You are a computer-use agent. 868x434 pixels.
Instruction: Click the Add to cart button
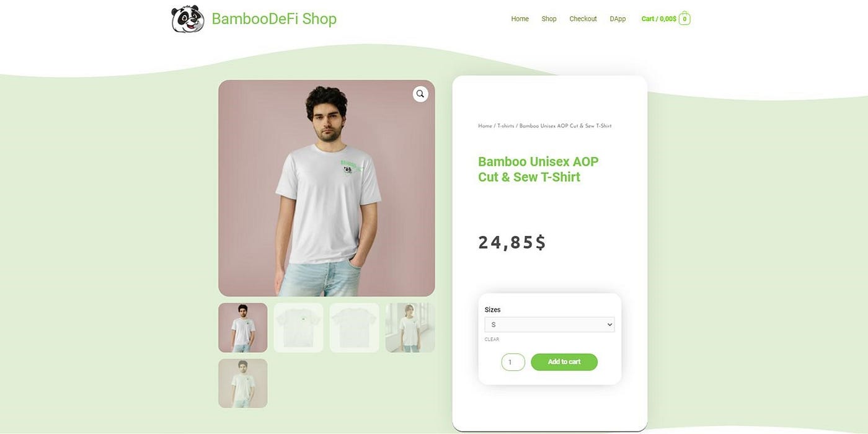(564, 362)
